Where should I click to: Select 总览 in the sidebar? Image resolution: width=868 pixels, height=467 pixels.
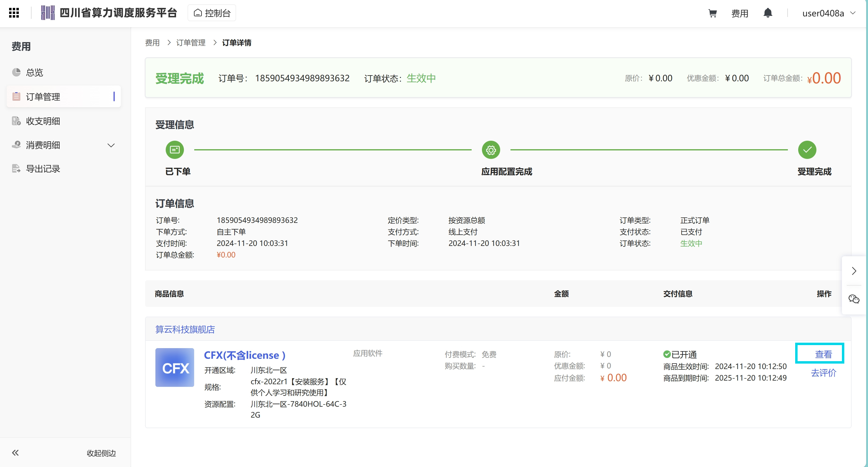(63, 72)
